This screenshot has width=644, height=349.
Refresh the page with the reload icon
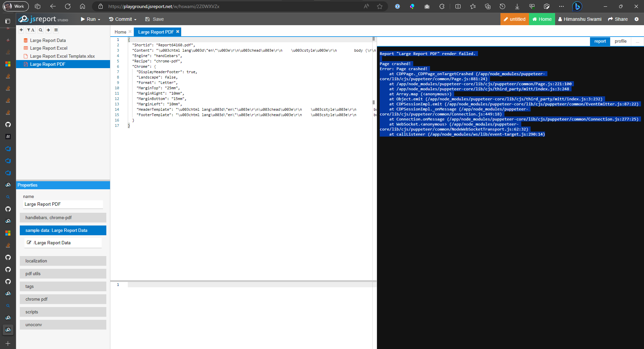coord(67,6)
